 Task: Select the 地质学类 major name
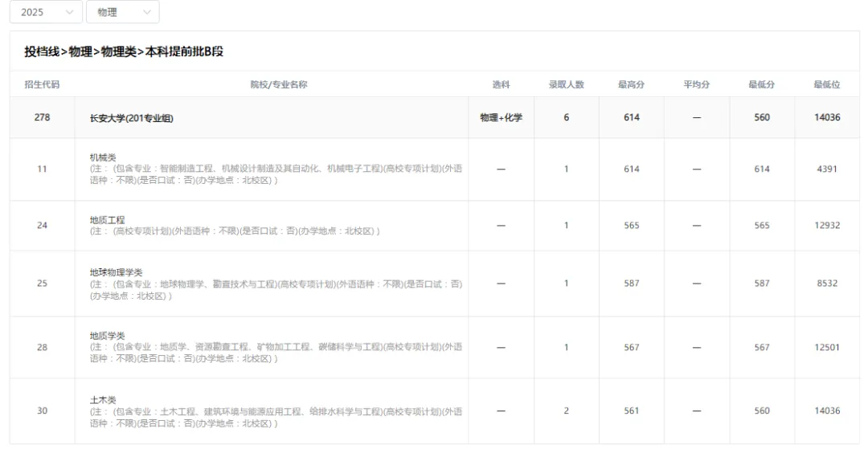(108, 336)
